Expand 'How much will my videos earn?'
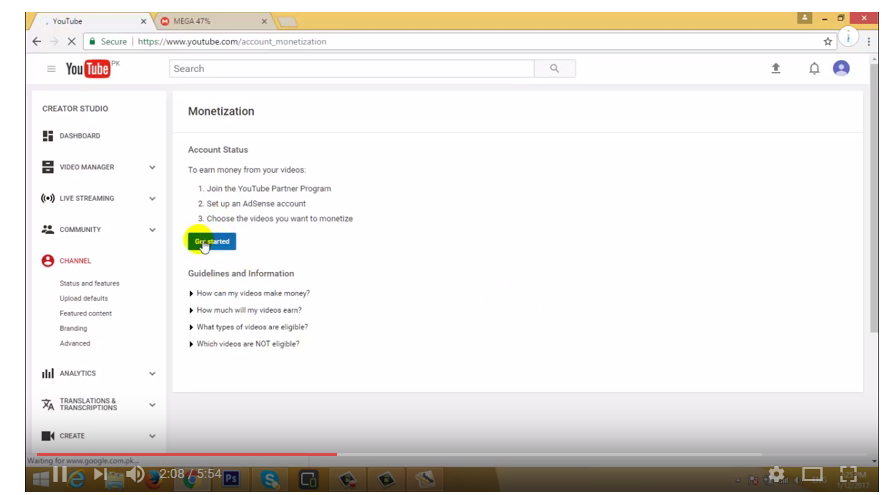891x495 pixels. (x=245, y=310)
